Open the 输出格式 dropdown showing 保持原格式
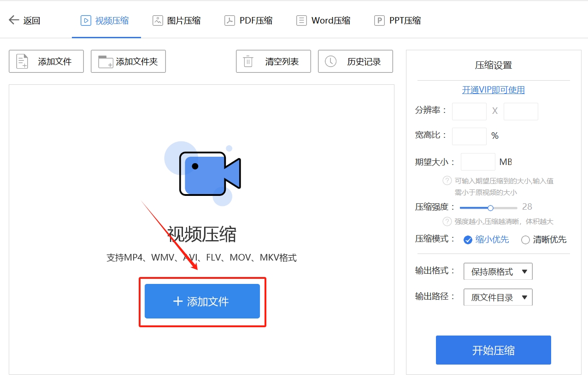Screen dimensions: 588x383 coord(498,271)
